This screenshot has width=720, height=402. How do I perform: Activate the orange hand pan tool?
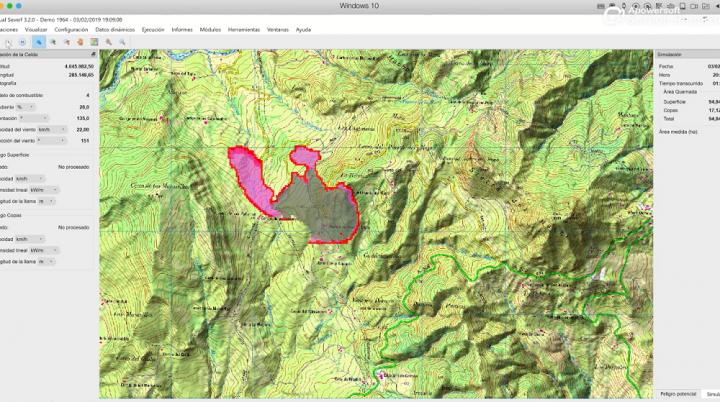(80, 42)
